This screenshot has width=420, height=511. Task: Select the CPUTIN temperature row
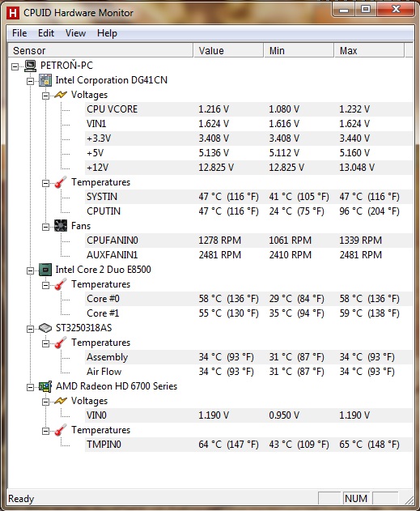coord(248,211)
